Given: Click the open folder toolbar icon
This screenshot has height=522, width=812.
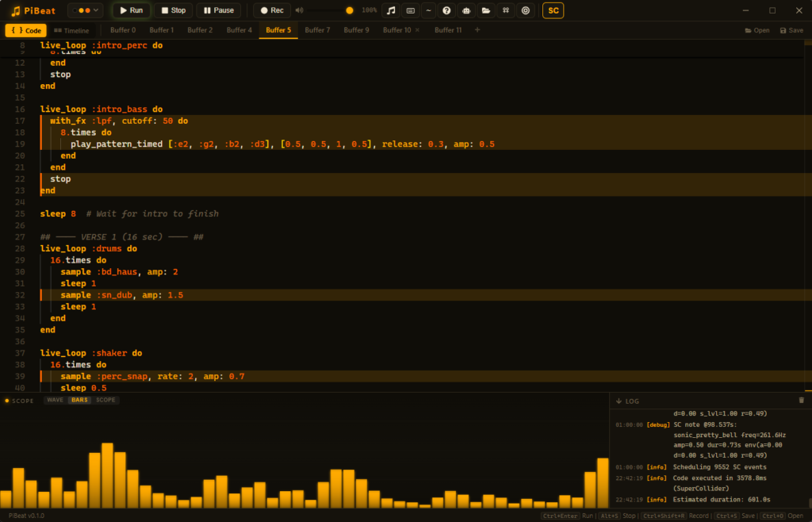Looking at the screenshot, I should [485, 10].
